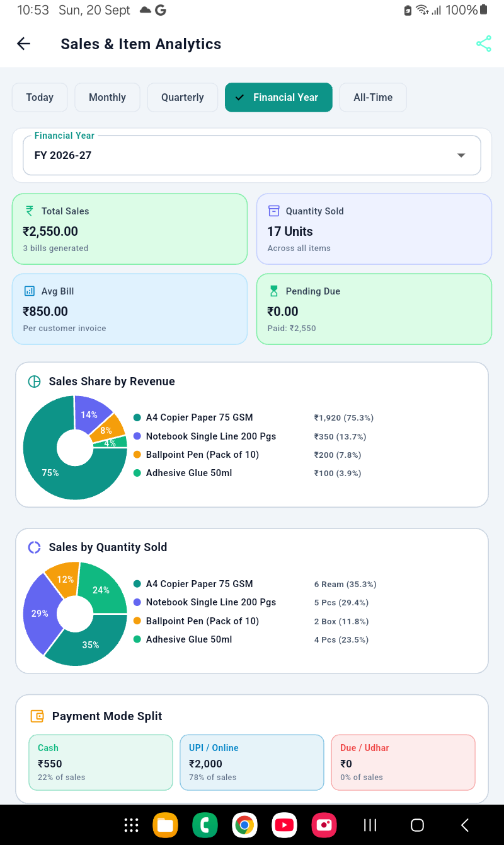The height and width of the screenshot is (845, 504).
Task: Click Ballpoint Pen swatch in quantity legend
Action: point(137,621)
